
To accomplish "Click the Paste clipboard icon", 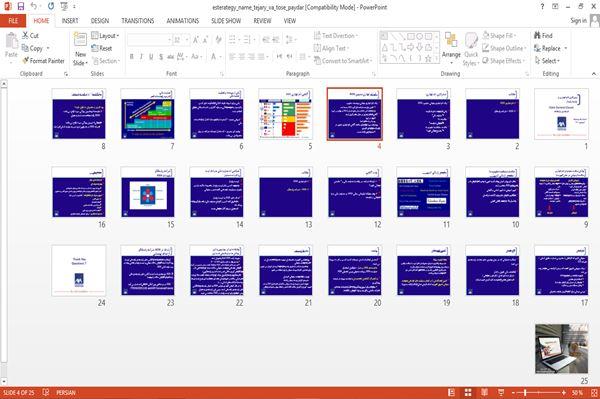I will click(11, 41).
